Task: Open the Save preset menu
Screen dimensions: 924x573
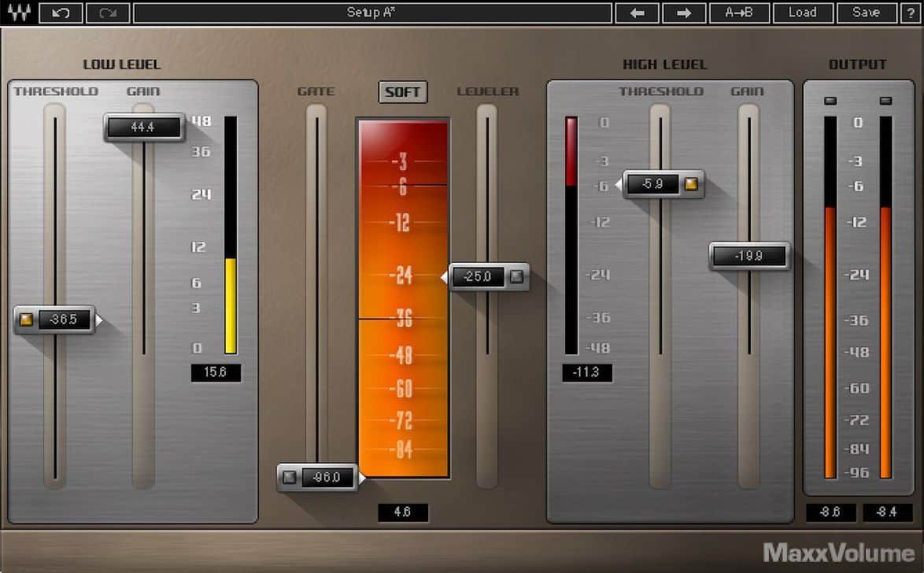Action: (866, 13)
